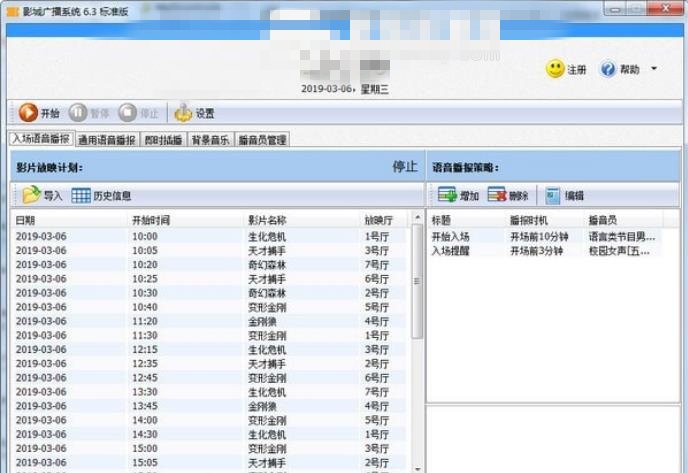Click 开场前3分钟 timing cell

(536, 251)
